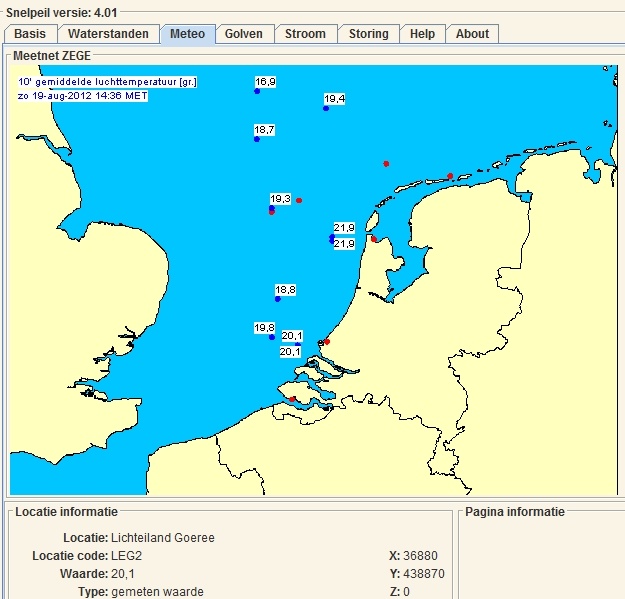Open the Help tab
Image resolution: width=625 pixels, height=599 pixels.
pyautogui.click(x=422, y=34)
